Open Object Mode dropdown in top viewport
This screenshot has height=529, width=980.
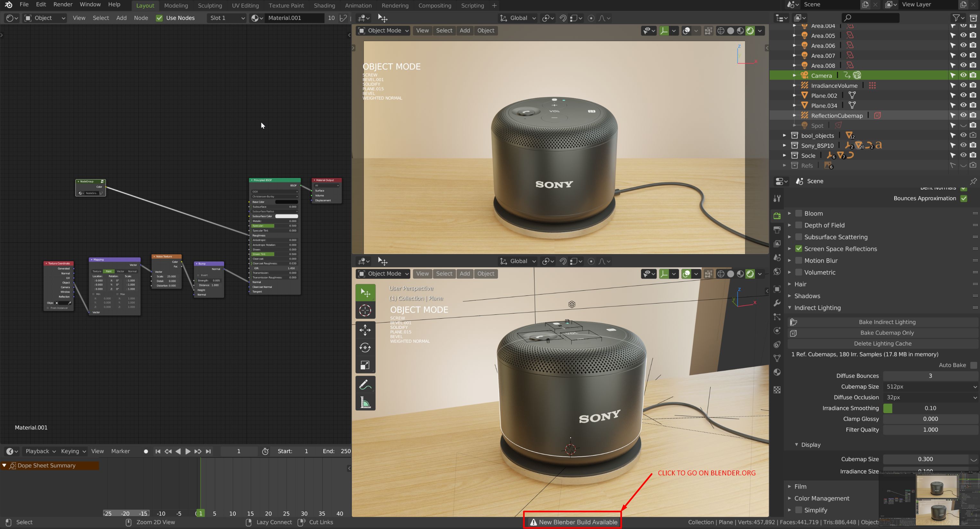383,31
